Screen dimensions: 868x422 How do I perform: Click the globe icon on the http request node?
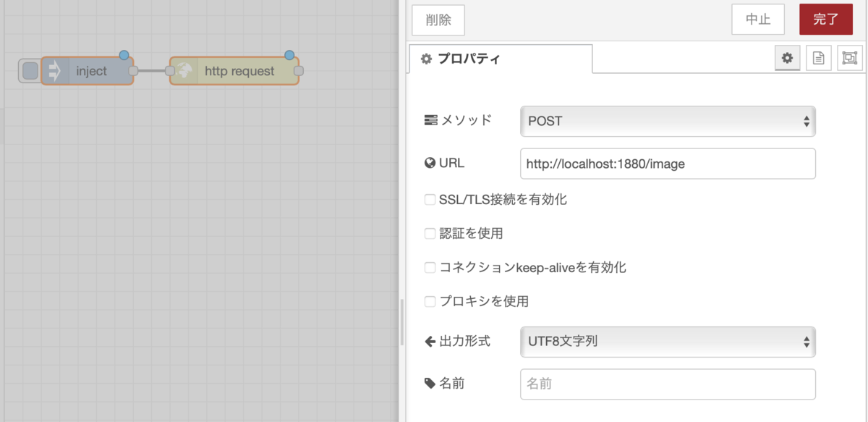tap(186, 71)
